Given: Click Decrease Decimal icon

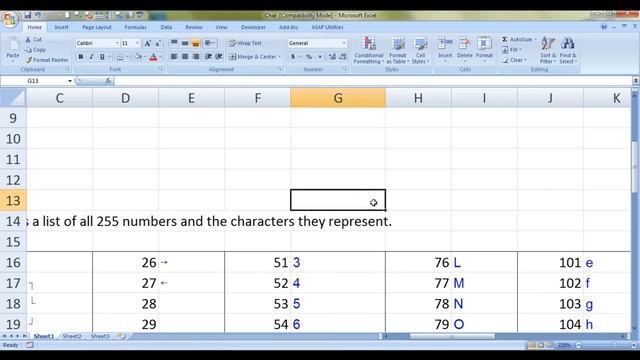Looking at the screenshot, I should click(x=342, y=57).
